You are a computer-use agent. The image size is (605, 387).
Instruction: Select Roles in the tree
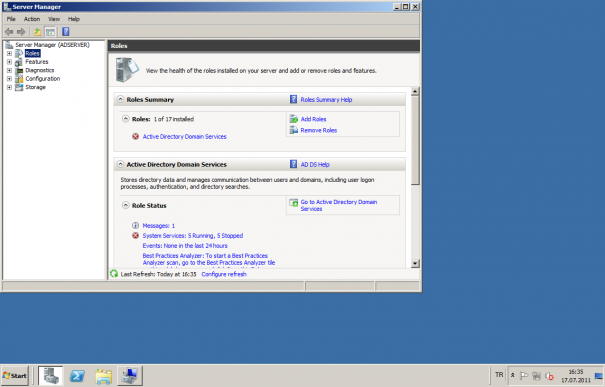(32, 53)
